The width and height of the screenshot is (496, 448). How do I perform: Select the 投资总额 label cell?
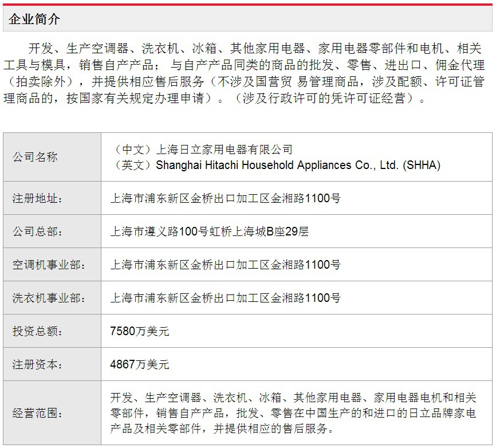(52, 331)
